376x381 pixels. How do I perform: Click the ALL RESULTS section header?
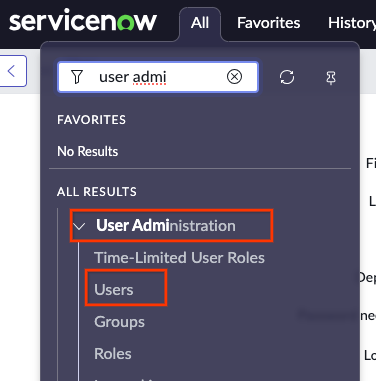[97, 192]
